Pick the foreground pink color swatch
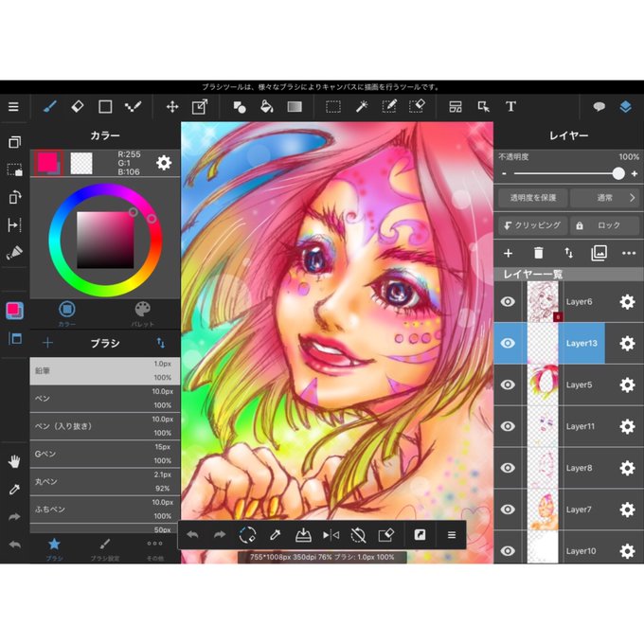The width and height of the screenshot is (644, 644). [48, 163]
